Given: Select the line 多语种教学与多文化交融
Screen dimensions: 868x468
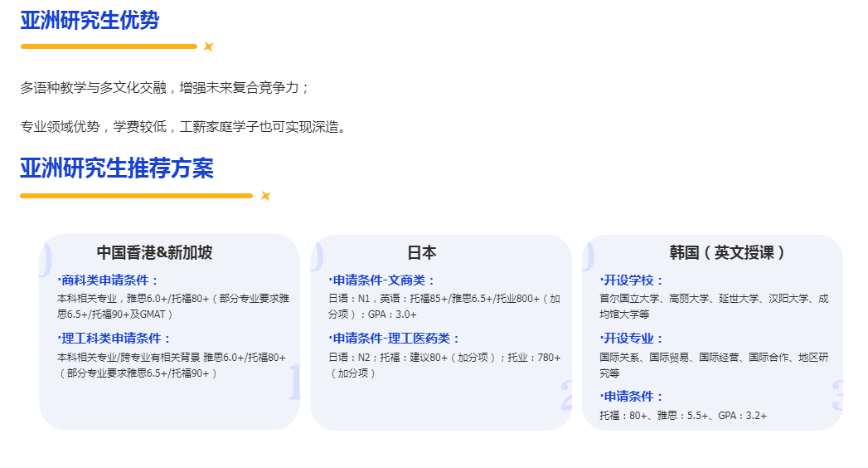Looking at the screenshot, I should (164, 87).
